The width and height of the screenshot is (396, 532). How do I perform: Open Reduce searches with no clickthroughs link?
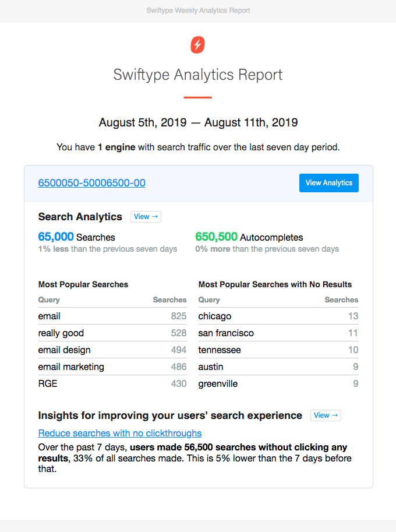(x=120, y=433)
